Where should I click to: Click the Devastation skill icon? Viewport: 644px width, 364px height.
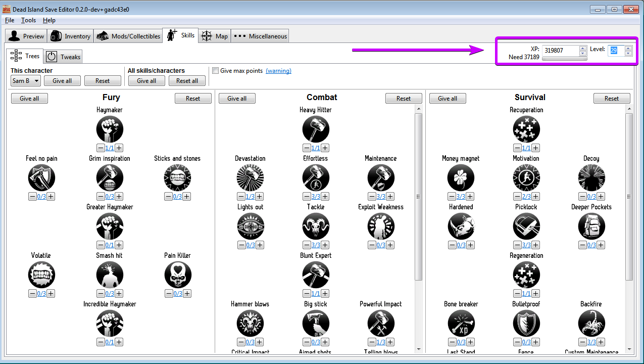tap(250, 177)
